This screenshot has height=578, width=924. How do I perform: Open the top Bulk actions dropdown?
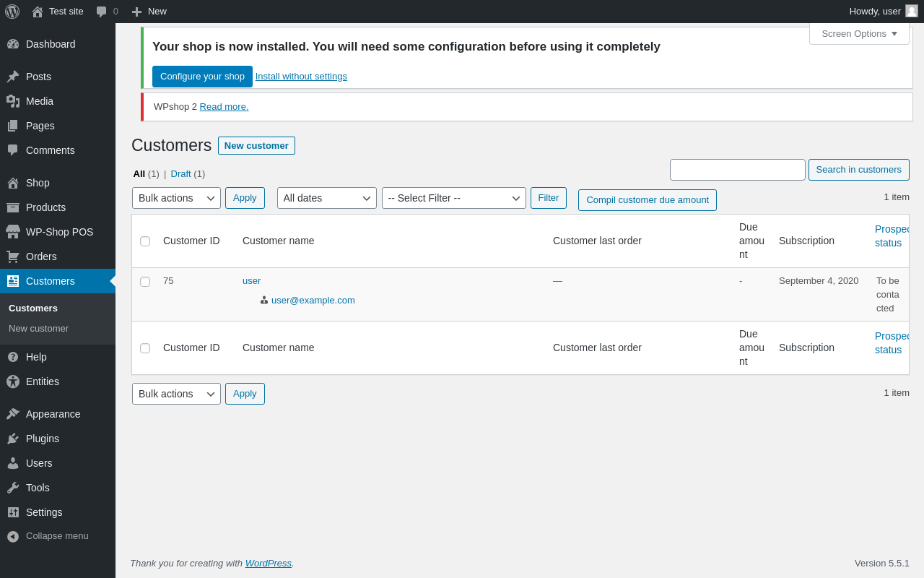click(x=176, y=198)
